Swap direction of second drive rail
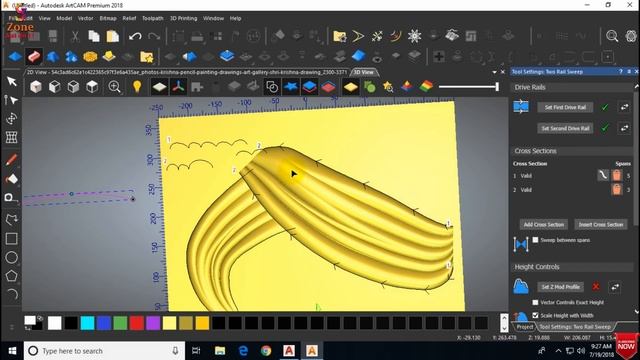The width and height of the screenshot is (640, 360). pos(624,128)
